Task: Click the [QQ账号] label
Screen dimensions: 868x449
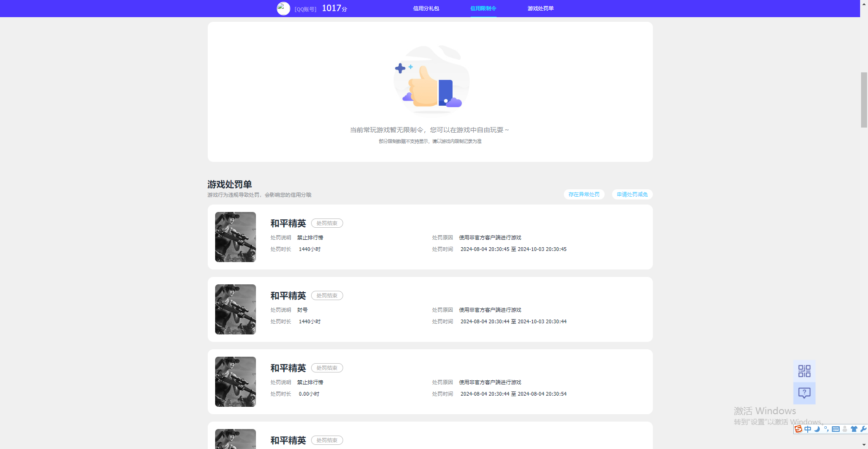Action: click(x=306, y=9)
